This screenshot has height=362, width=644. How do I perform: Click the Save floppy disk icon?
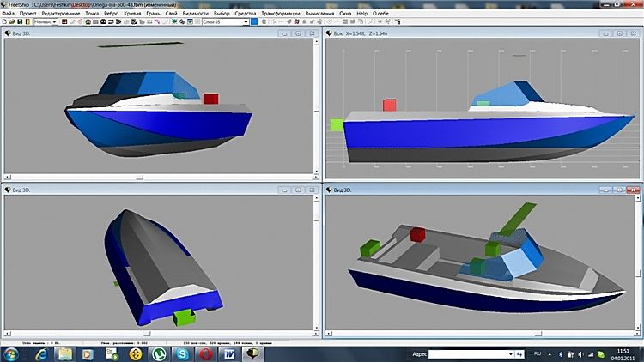point(19,21)
